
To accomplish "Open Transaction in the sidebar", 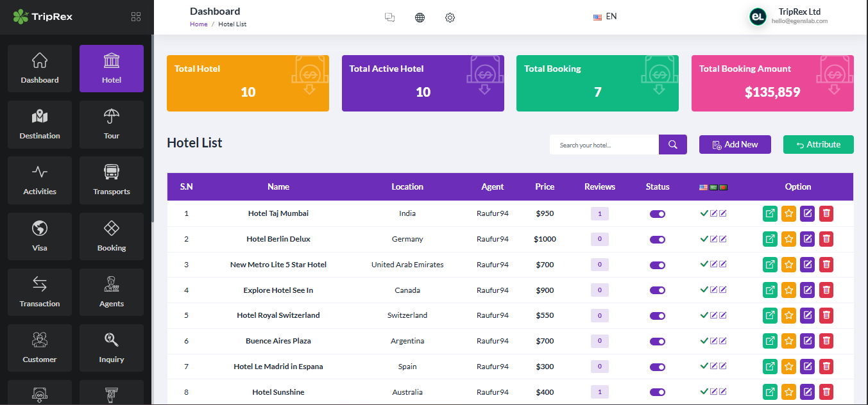I will (40, 292).
